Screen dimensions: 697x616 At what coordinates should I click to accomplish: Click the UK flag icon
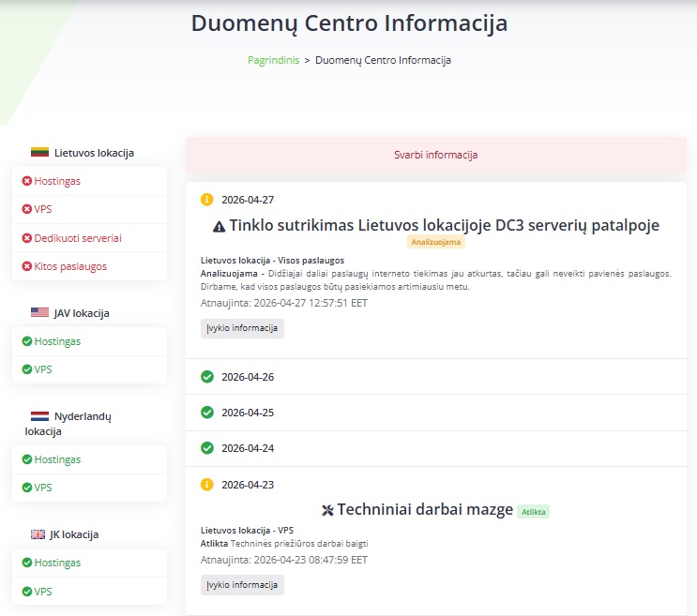[38, 534]
